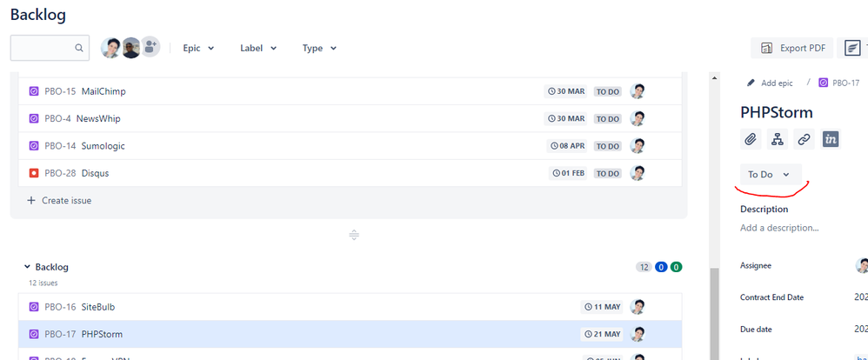
Task: Click the sprint divider drag handle icon
Action: 354,235
